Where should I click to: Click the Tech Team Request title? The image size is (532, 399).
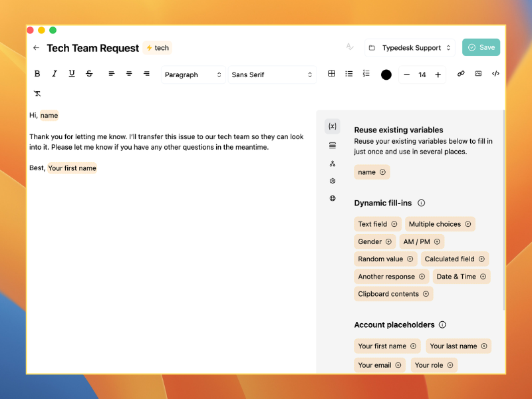point(93,48)
